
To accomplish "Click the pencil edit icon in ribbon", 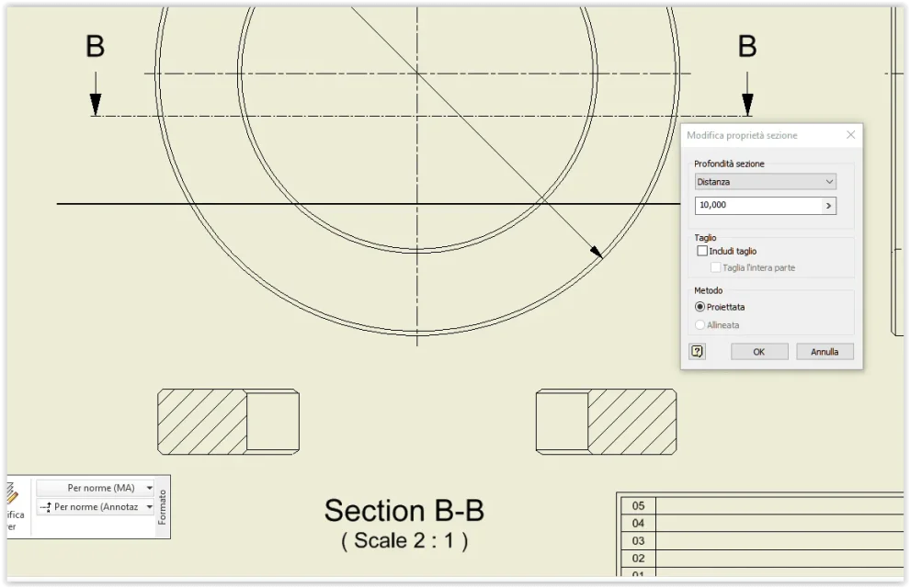I will [x=12, y=492].
